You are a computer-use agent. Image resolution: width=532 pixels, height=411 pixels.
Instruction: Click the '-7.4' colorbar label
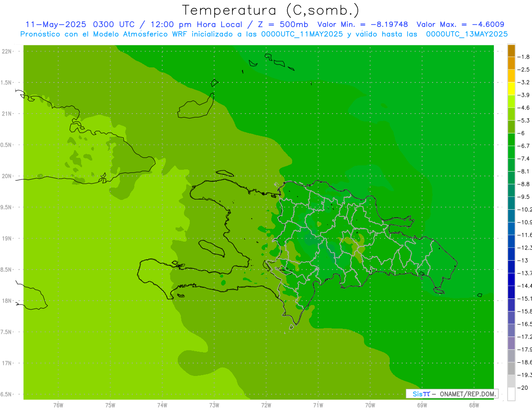(x=523, y=159)
